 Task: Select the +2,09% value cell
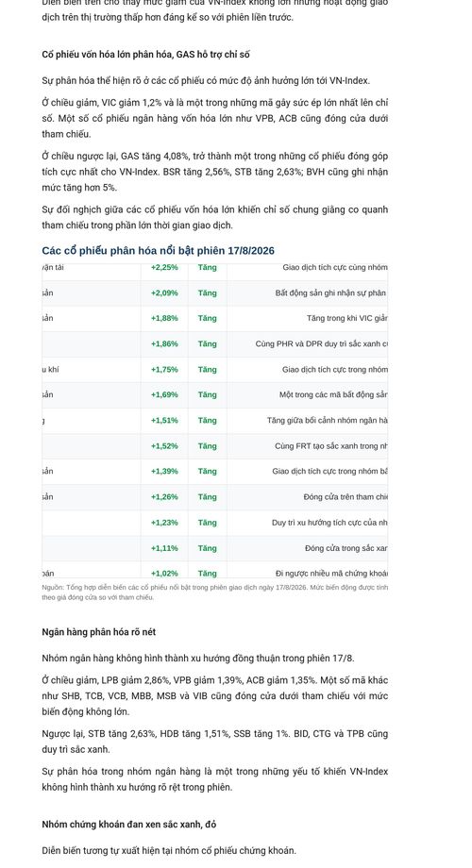tap(164, 292)
